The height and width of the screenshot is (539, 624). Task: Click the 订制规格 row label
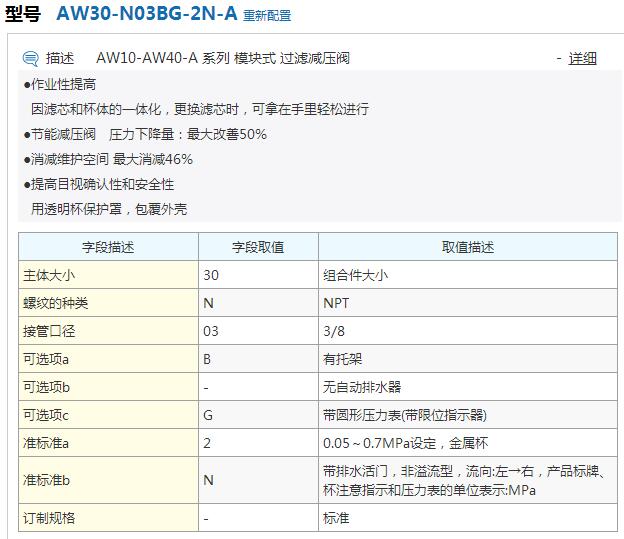[108, 518]
